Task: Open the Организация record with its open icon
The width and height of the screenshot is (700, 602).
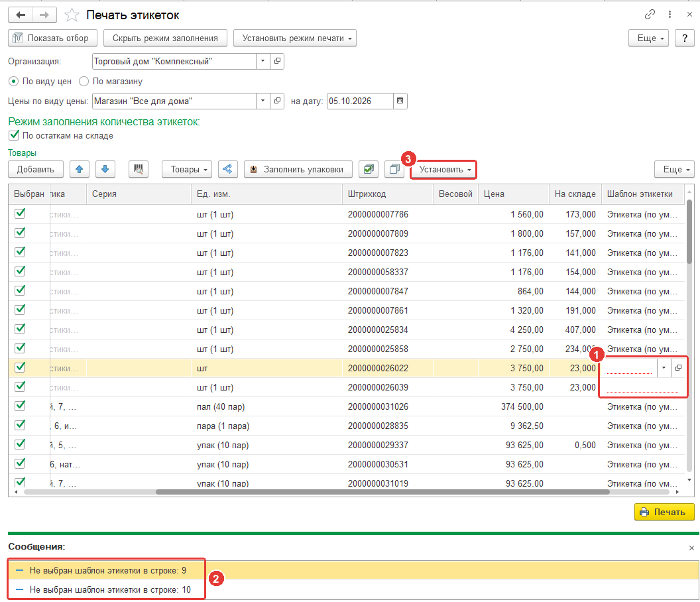Action: point(277,61)
